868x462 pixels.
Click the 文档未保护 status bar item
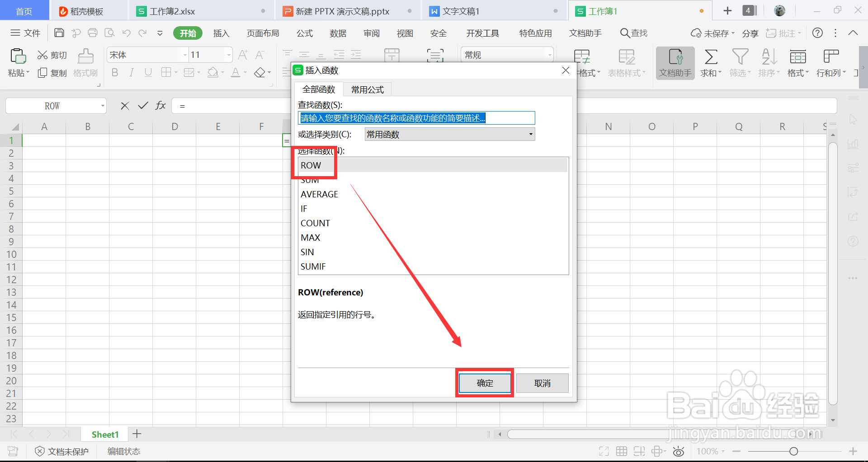[x=62, y=451]
